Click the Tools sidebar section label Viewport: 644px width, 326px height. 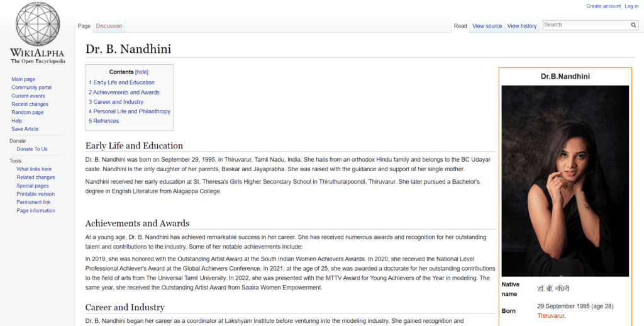(x=16, y=161)
